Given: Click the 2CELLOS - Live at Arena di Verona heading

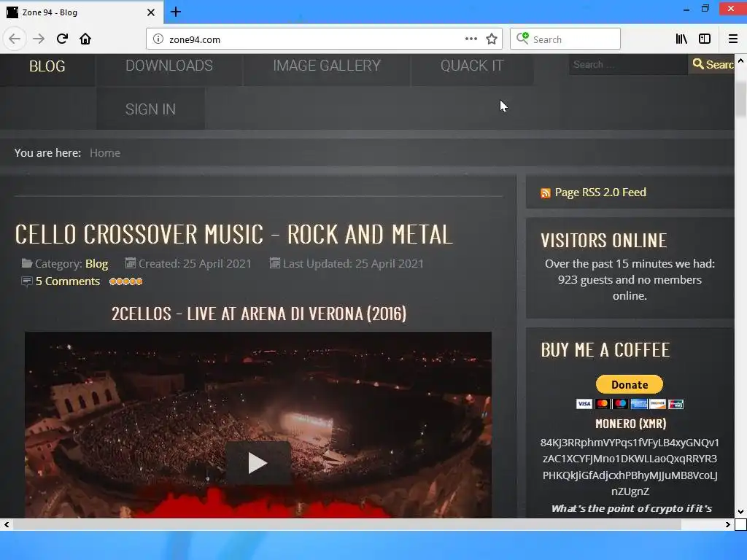Looking at the screenshot, I should click(x=259, y=314).
